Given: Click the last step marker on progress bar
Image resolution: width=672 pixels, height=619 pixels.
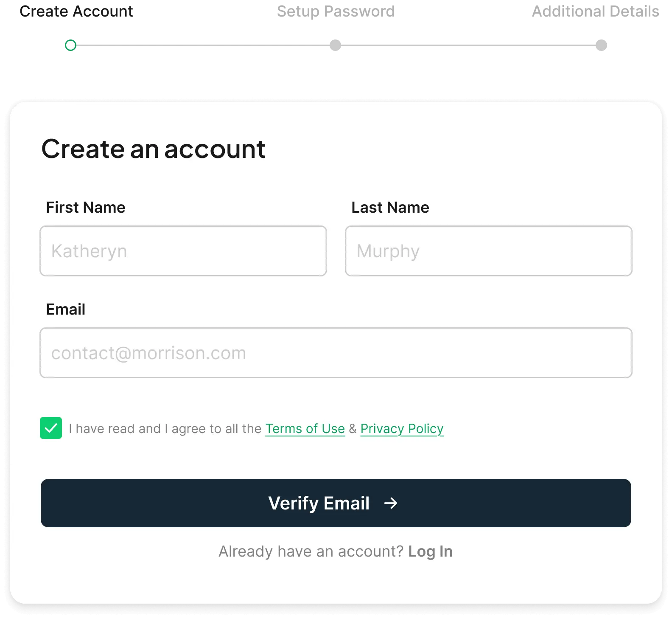Looking at the screenshot, I should (601, 44).
